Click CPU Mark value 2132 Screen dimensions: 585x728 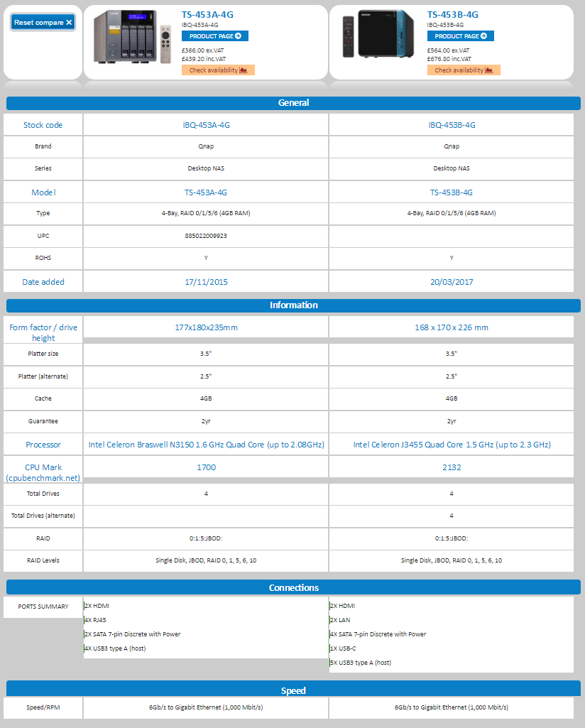coord(452,467)
